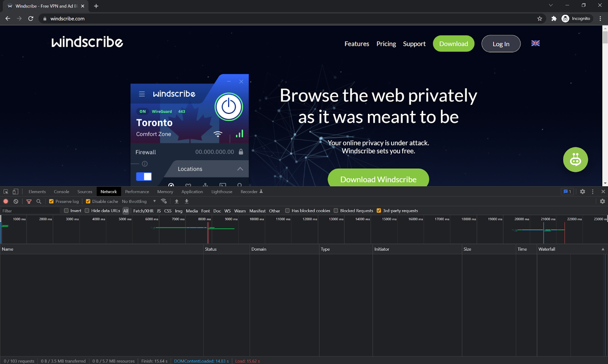Uncheck the Disable cache checkbox
The height and width of the screenshot is (364, 608).
pyautogui.click(x=88, y=202)
